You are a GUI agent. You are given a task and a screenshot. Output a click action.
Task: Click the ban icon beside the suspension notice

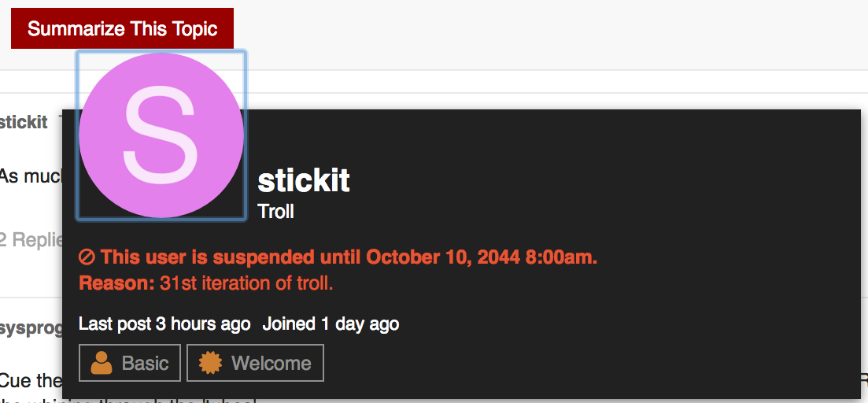tap(87, 257)
